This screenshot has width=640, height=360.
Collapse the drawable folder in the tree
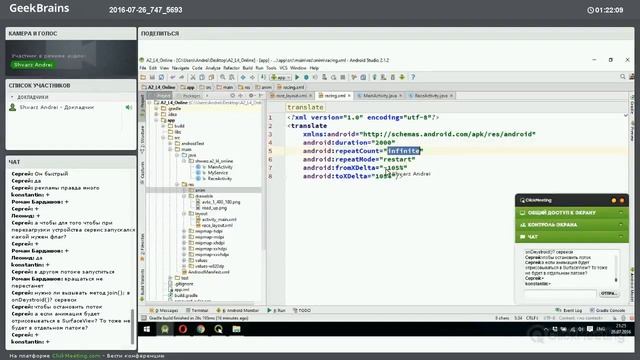coord(184,196)
